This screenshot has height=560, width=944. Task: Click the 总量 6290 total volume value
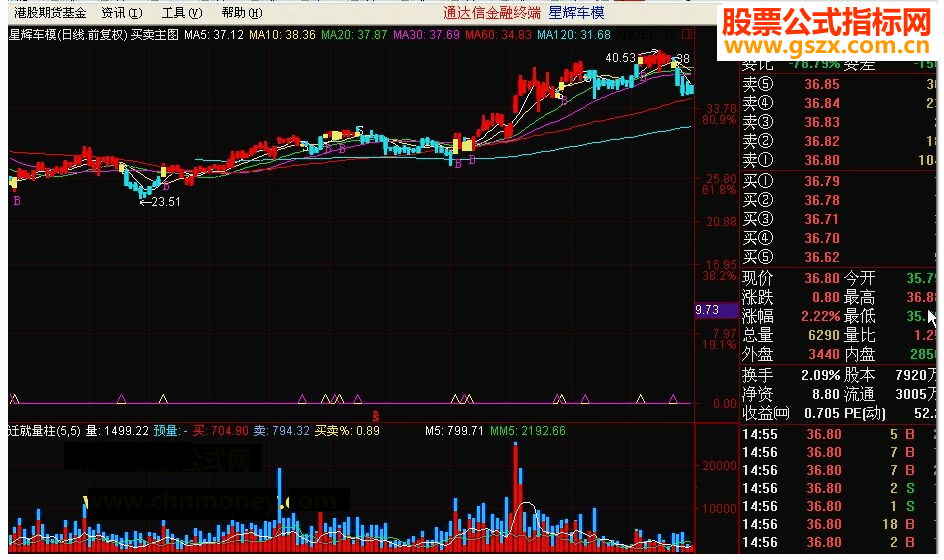(x=824, y=335)
